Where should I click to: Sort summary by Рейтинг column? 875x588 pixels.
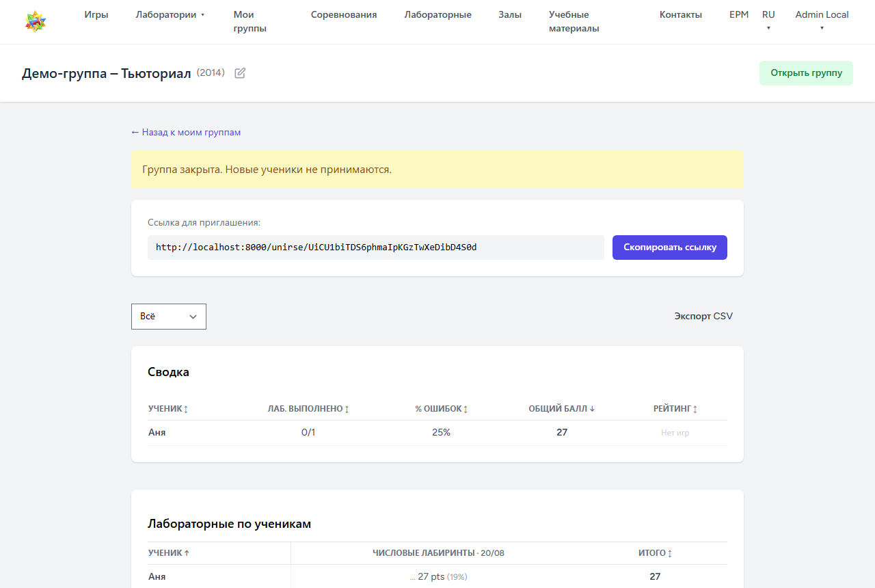click(675, 409)
